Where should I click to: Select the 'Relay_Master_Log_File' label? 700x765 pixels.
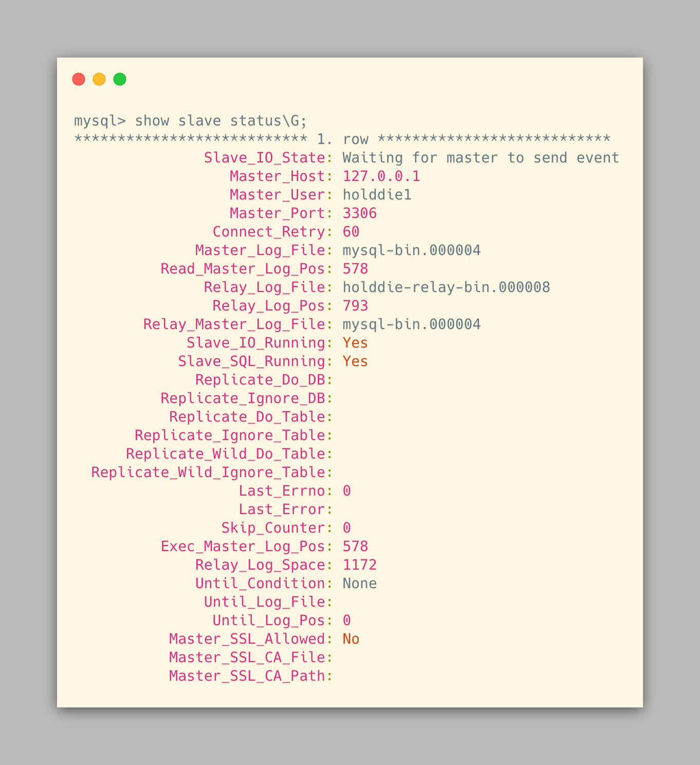[x=234, y=324]
